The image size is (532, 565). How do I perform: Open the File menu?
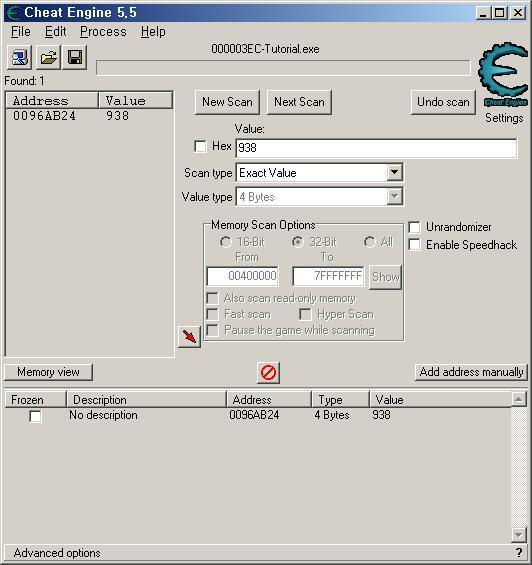pyautogui.click(x=21, y=32)
